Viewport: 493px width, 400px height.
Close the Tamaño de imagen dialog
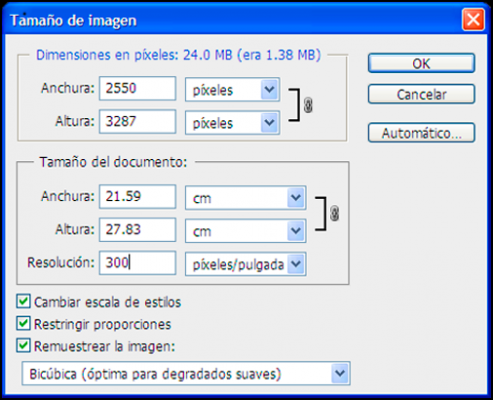pos(473,20)
